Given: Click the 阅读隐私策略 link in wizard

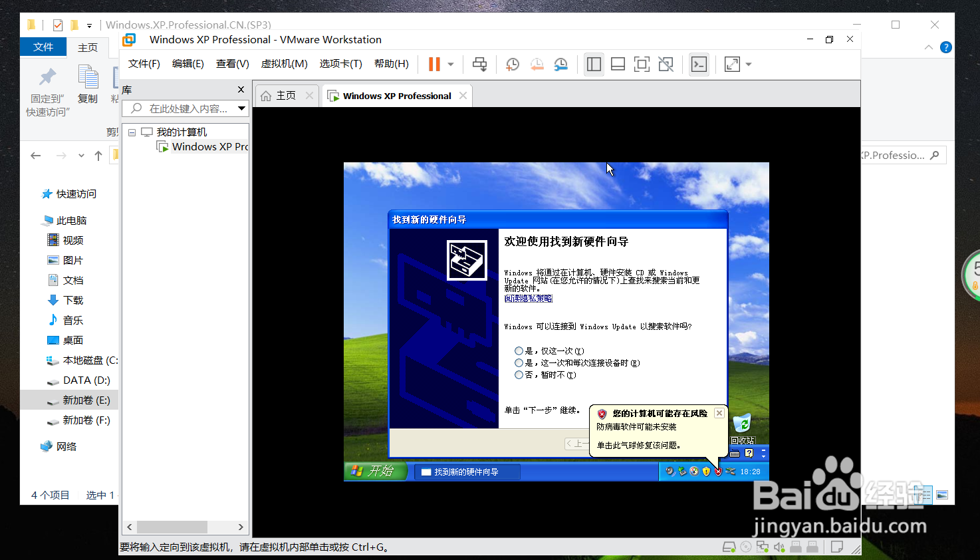Looking at the screenshot, I should click(529, 299).
